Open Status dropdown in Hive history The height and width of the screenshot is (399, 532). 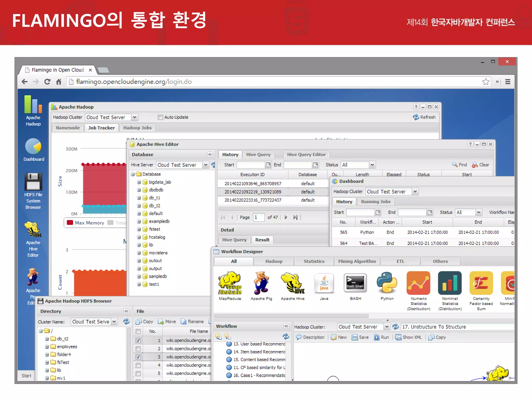pos(372,165)
